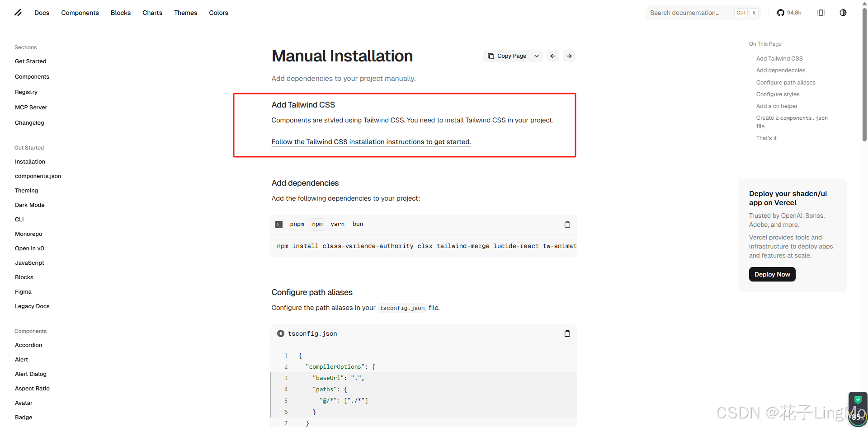868x427 pixels.
Task: Open the Dark Mode sidebar link
Action: 29,205
